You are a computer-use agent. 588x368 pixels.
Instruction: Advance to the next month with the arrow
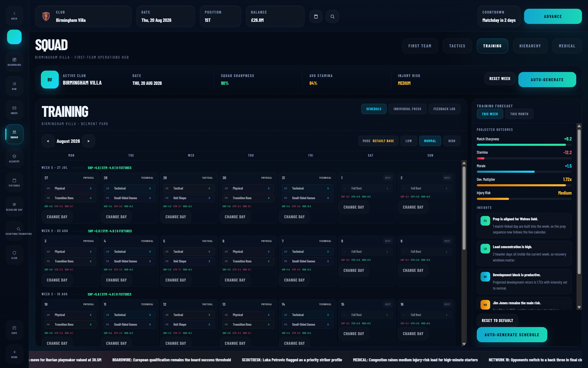(88, 141)
